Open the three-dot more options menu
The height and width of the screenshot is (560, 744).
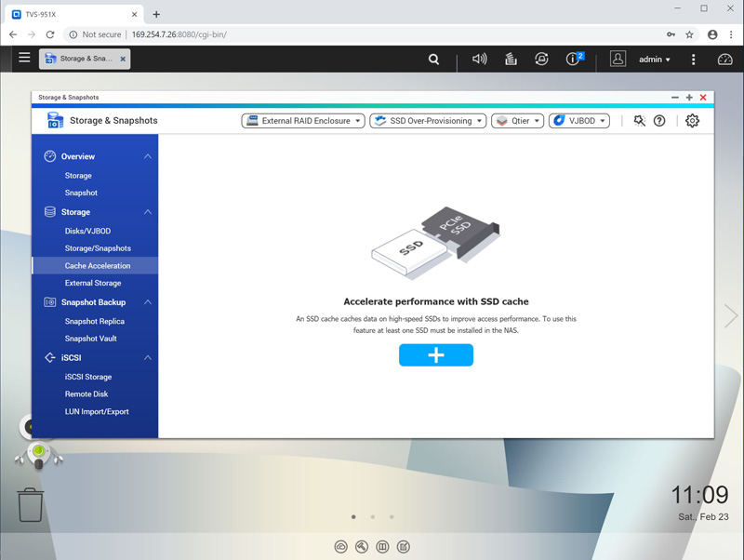pyautogui.click(x=693, y=60)
